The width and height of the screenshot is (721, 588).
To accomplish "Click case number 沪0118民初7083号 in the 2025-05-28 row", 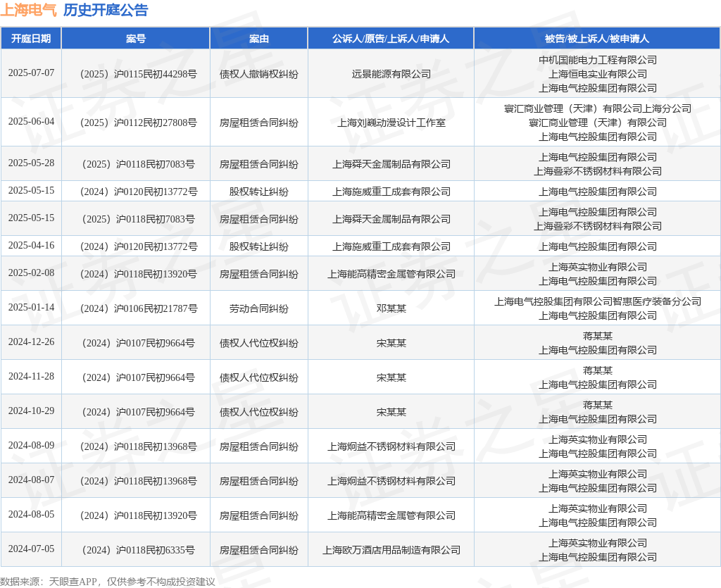I will (x=139, y=164).
